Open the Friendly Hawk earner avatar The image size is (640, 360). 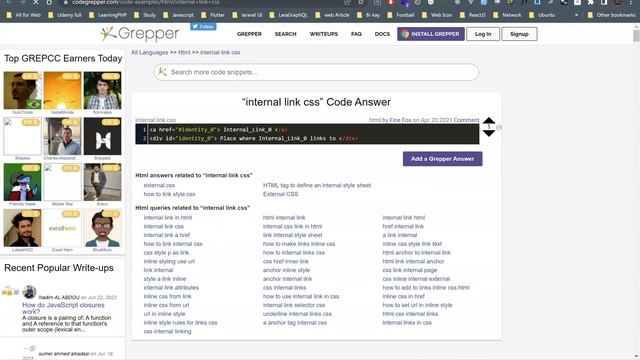coord(22,182)
